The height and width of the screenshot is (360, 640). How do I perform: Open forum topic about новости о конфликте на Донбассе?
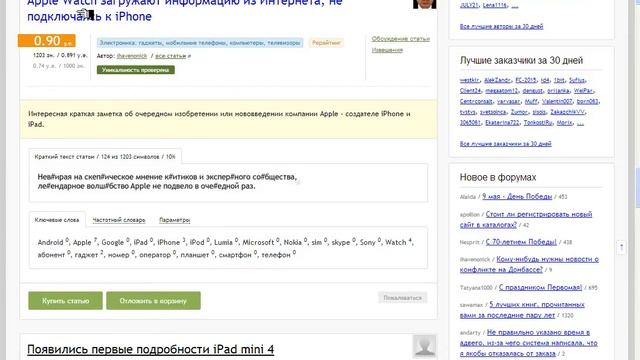(529, 264)
